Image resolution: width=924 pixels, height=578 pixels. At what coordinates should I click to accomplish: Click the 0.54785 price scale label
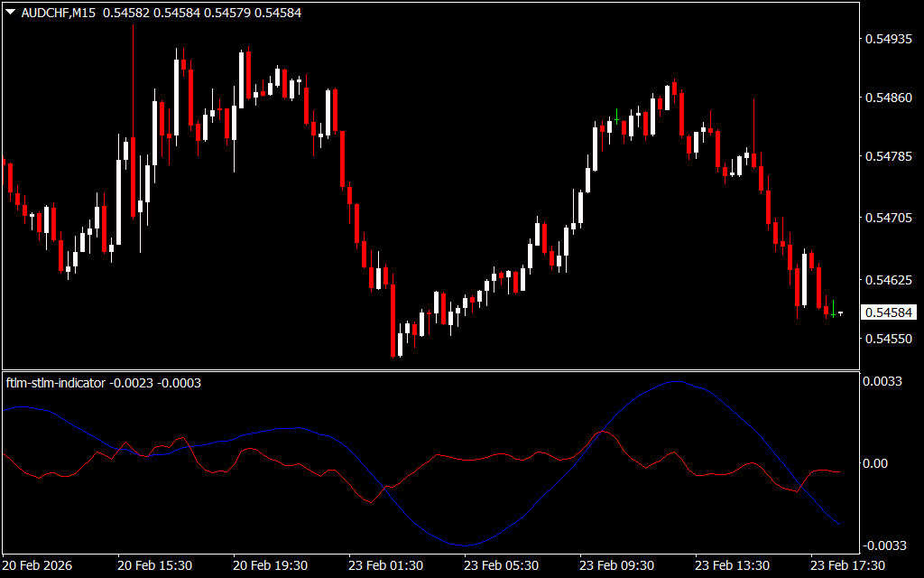pos(889,157)
